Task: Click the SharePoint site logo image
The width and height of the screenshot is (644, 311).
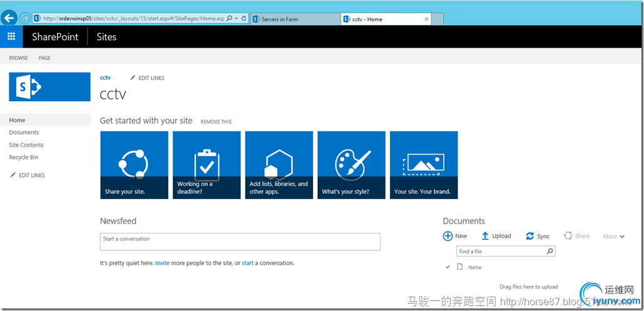Action: pyautogui.click(x=49, y=87)
